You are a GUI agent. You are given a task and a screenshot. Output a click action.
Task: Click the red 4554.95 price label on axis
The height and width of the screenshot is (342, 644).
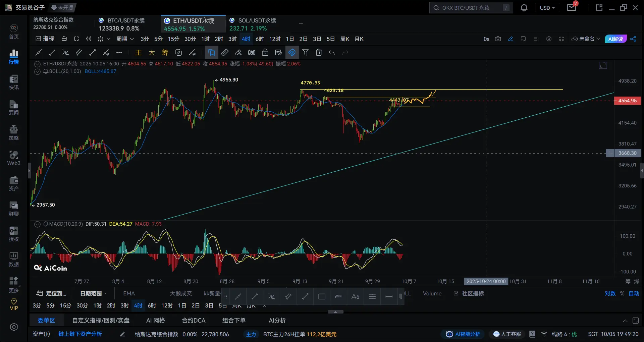pyautogui.click(x=627, y=101)
